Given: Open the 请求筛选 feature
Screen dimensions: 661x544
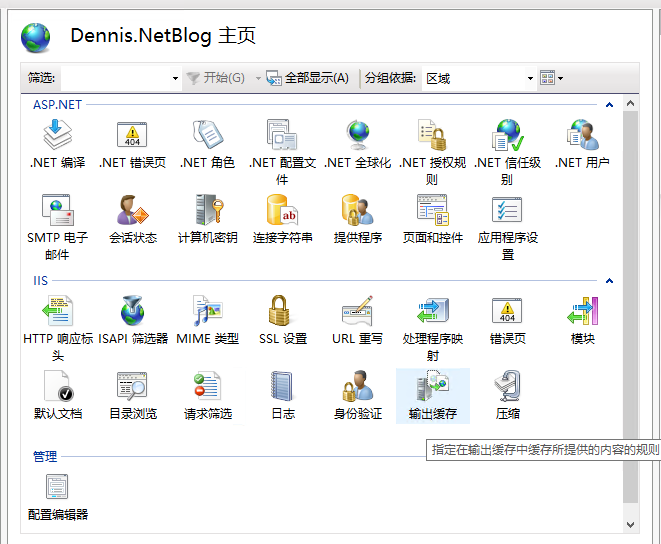Looking at the screenshot, I should point(207,396).
